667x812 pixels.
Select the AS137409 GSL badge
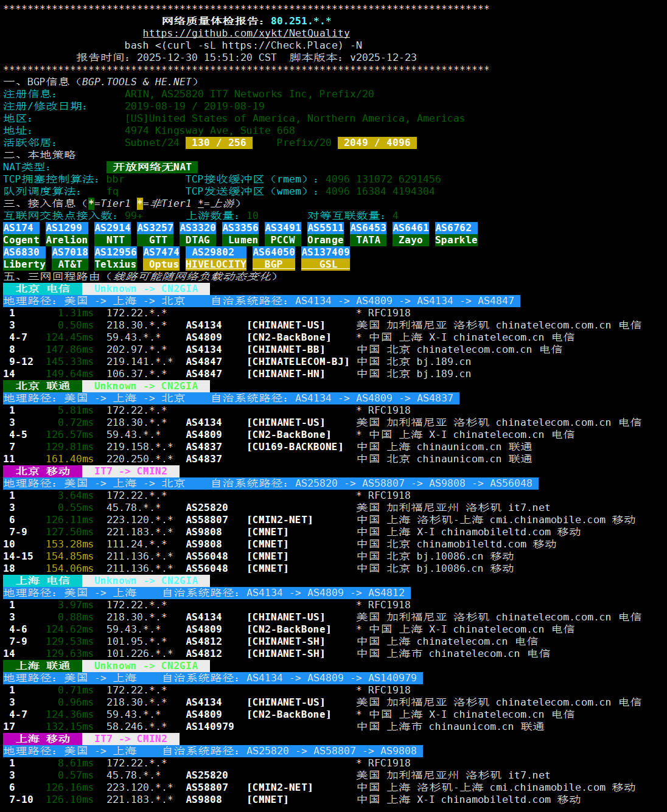[x=326, y=258]
